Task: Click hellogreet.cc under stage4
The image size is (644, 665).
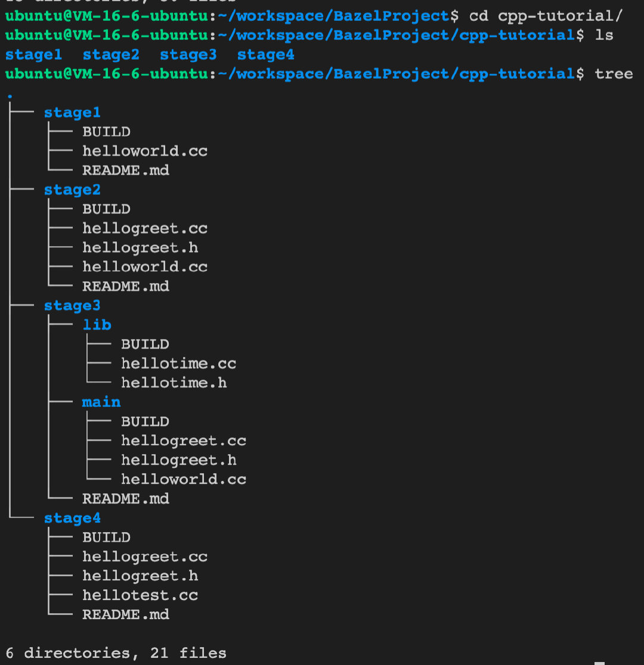Action: coord(145,557)
